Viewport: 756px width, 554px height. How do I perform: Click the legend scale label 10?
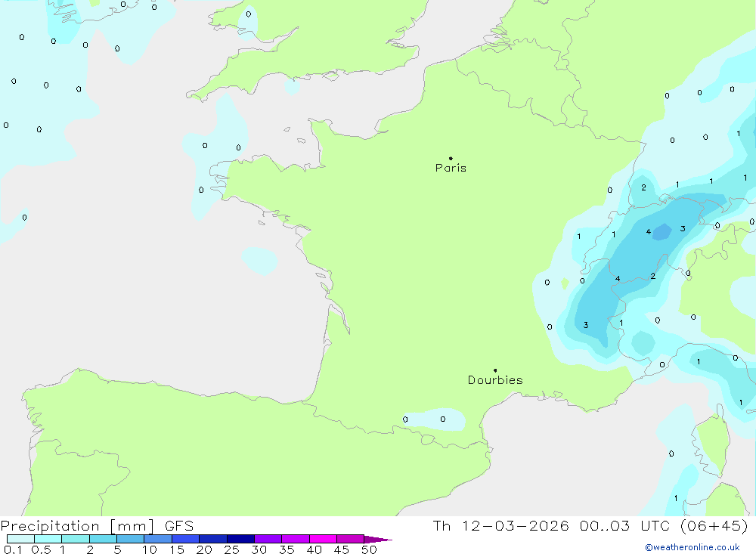pyautogui.click(x=150, y=549)
